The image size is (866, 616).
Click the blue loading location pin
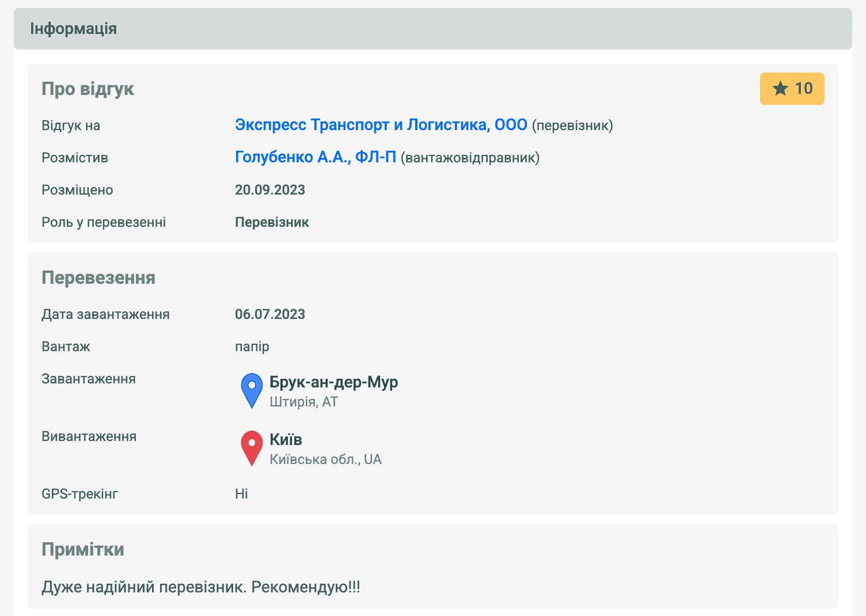tap(252, 390)
